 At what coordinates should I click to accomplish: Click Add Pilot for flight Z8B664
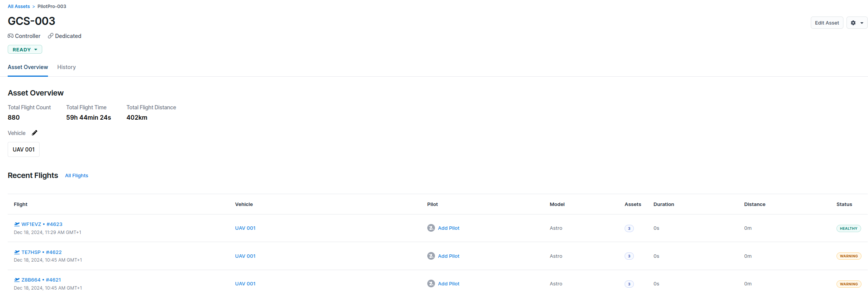click(448, 284)
